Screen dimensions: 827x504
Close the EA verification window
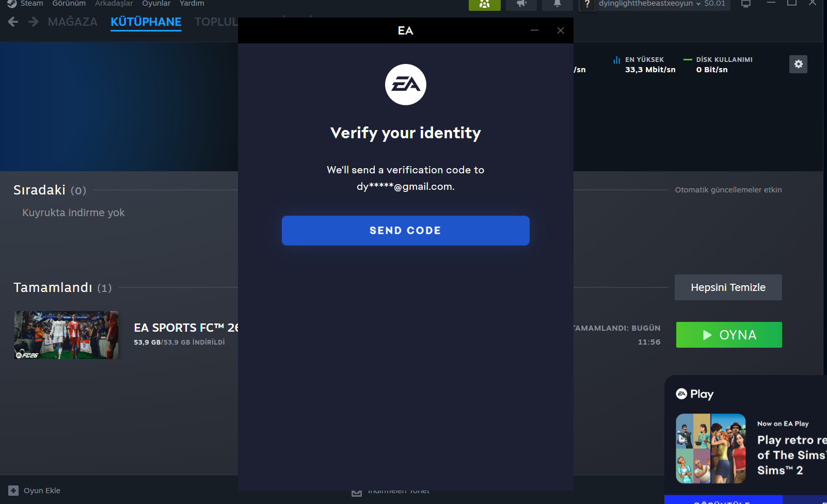coord(561,30)
